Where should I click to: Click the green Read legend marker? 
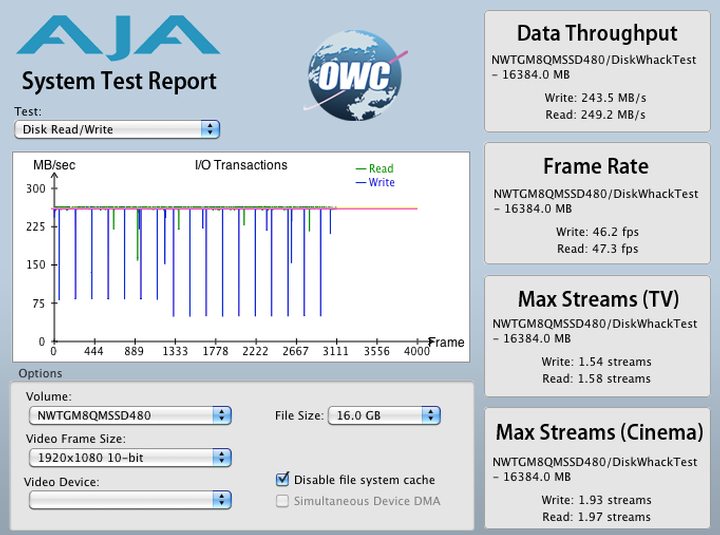361,170
